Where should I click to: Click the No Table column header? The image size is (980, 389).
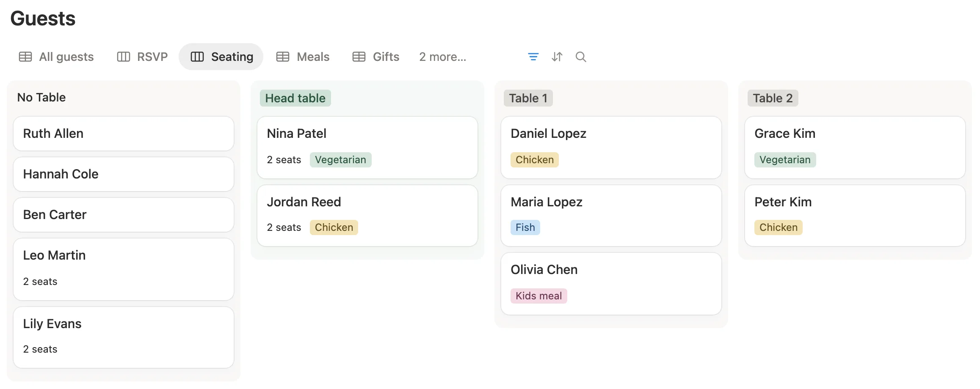(41, 97)
